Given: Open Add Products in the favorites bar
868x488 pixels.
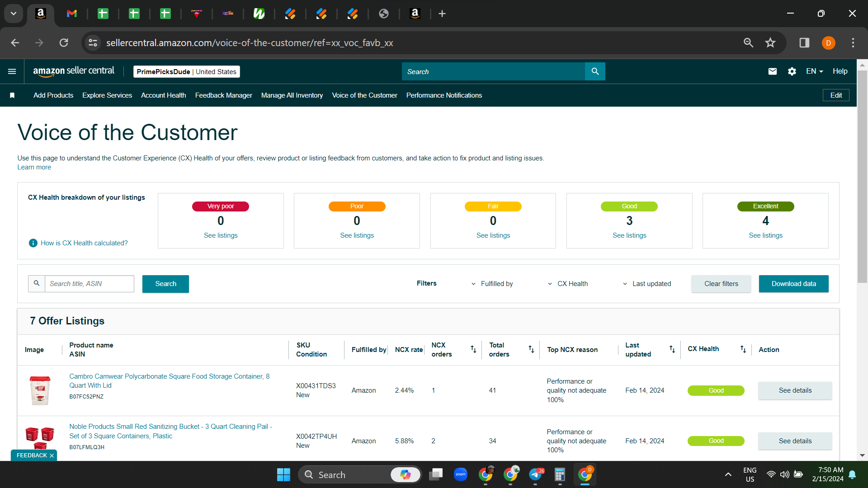Looking at the screenshot, I should click(53, 95).
